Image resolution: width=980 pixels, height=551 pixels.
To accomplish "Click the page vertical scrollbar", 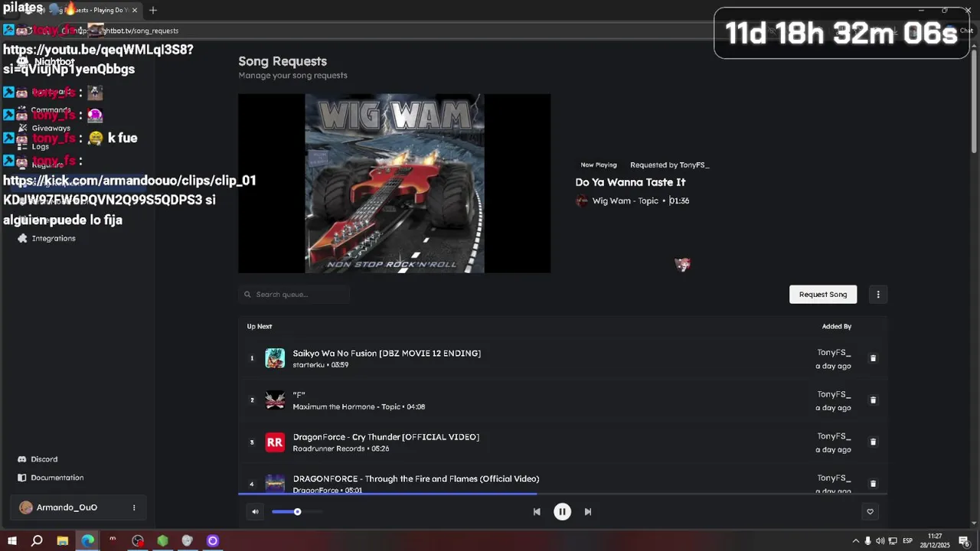I will pos(975,99).
